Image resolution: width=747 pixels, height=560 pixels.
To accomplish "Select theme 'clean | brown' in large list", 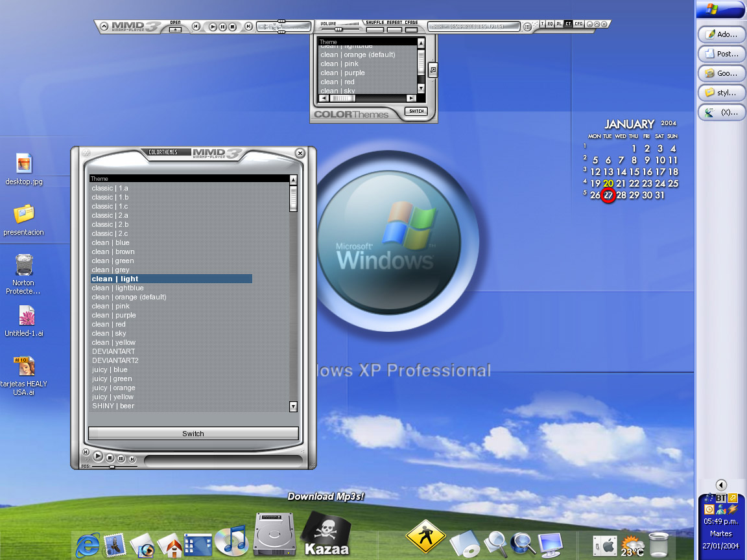I will point(113,251).
